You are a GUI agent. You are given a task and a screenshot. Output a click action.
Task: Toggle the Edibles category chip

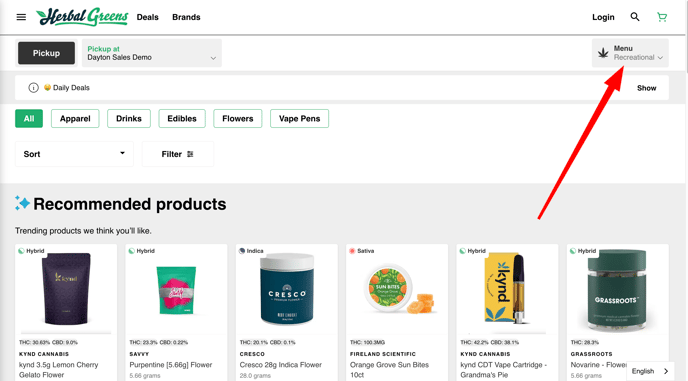[182, 119]
